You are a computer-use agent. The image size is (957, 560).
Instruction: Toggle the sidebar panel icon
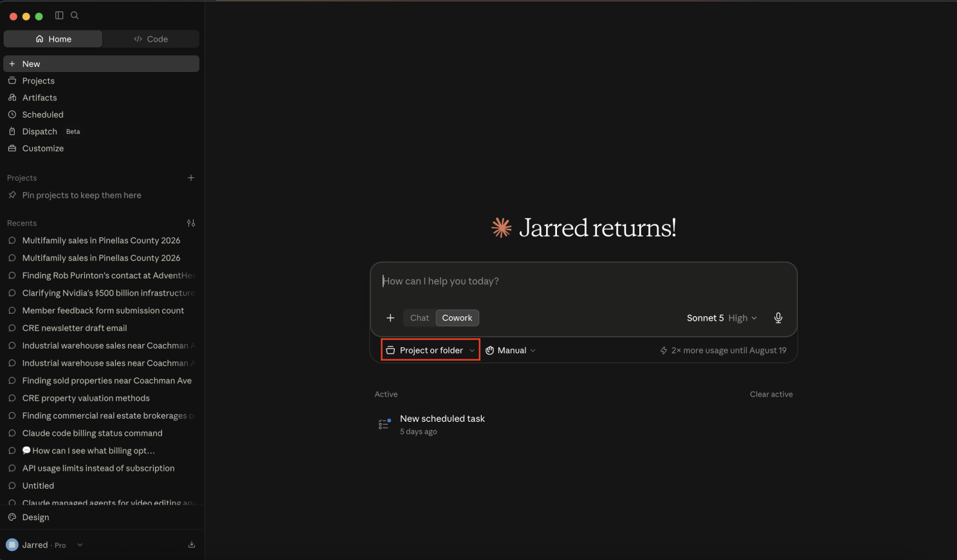click(59, 15)
